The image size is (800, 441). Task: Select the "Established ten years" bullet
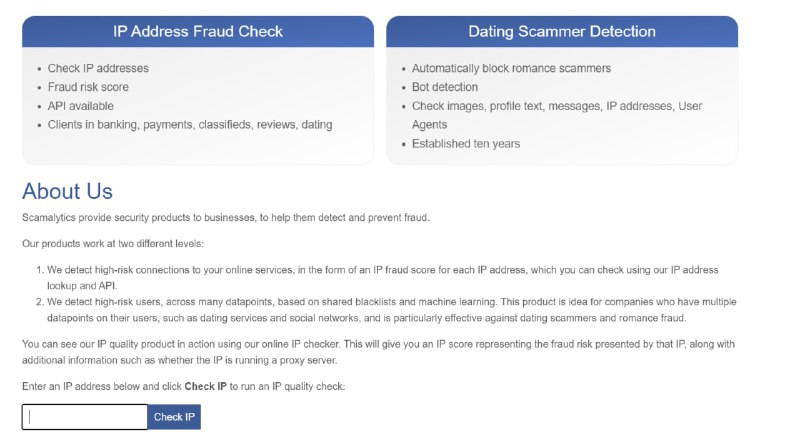coord(466,144)
